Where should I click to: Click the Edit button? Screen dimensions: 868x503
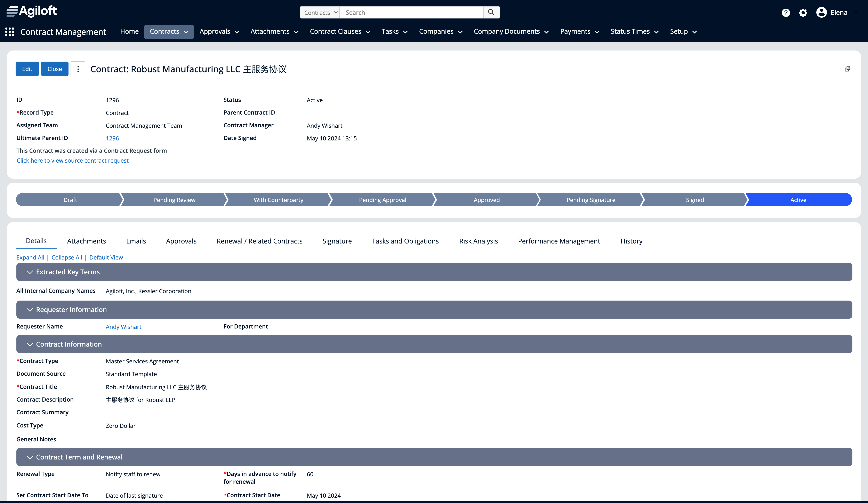click(27, 69)
